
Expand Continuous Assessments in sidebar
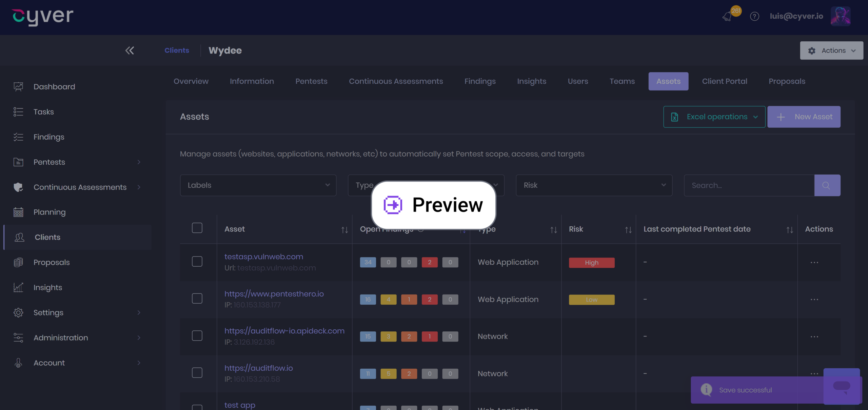point(139,187)
